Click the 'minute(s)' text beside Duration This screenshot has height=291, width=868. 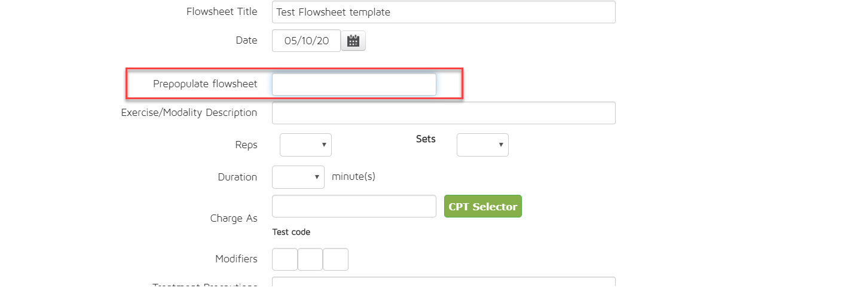353,176
